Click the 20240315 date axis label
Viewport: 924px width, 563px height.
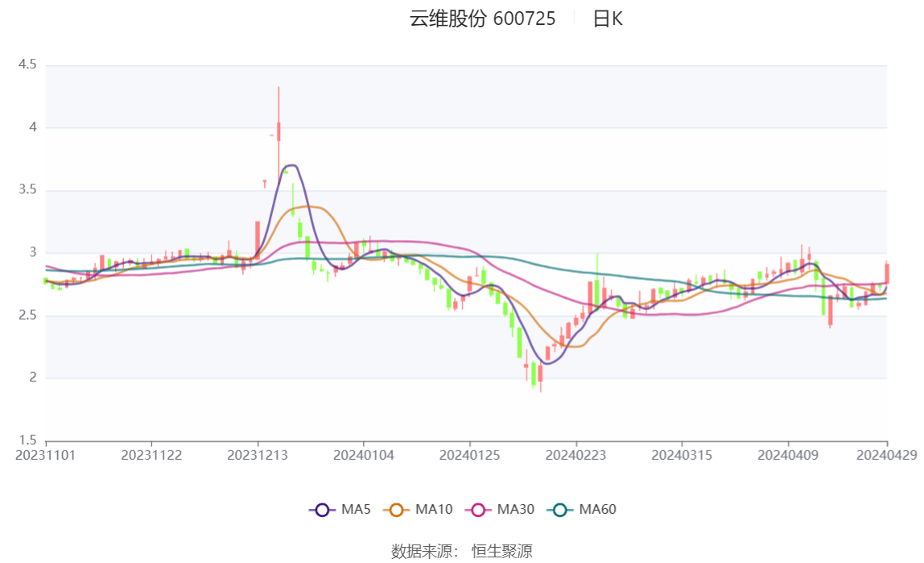tap(682, 455)
